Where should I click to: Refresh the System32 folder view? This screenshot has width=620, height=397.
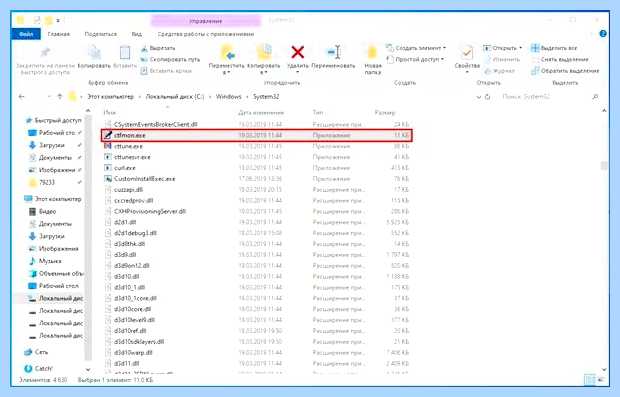coord(488,96)
